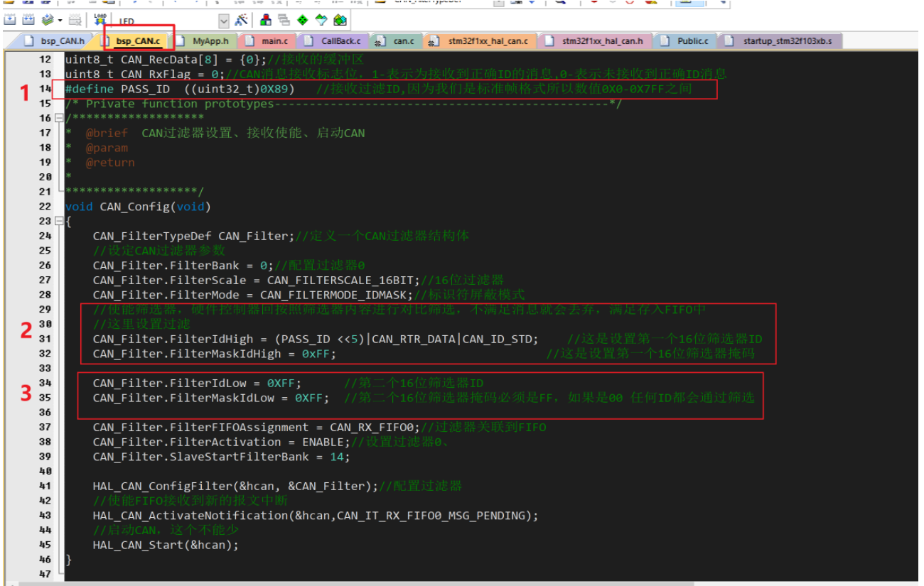Open the stm32f1xx_hal_can.h tab
This screenshot has width=924, height=586.
pos(594,41)
